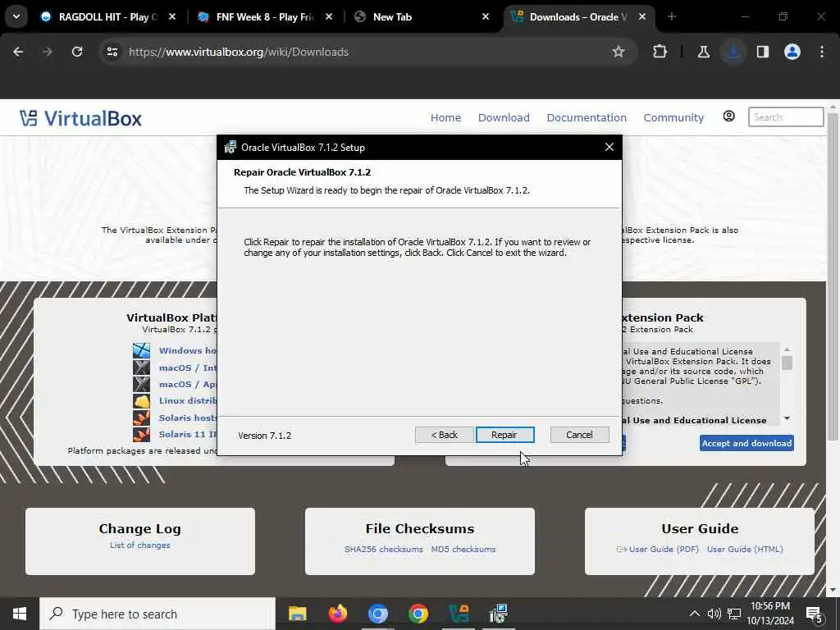Open Chrome three-dot menu
The height and width of the screenshot is (630, 840).
coord(822,52)
